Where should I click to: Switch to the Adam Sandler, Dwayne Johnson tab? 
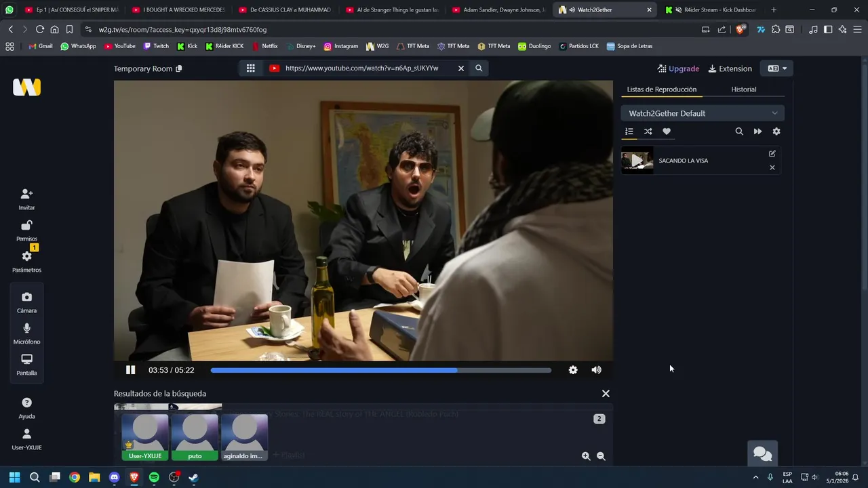click(498, 10)
